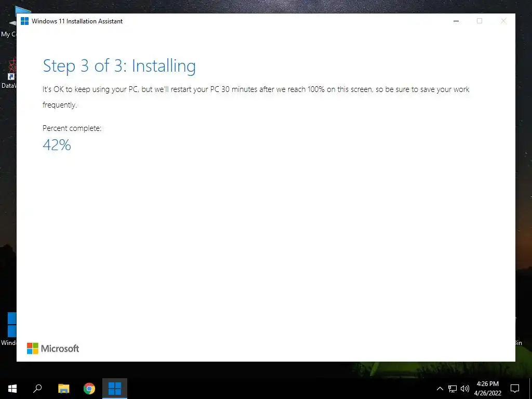532x399 pixels.
Task: Open File Explorer from taskbar
Action: pyautogui.click(x=63, y=389)
